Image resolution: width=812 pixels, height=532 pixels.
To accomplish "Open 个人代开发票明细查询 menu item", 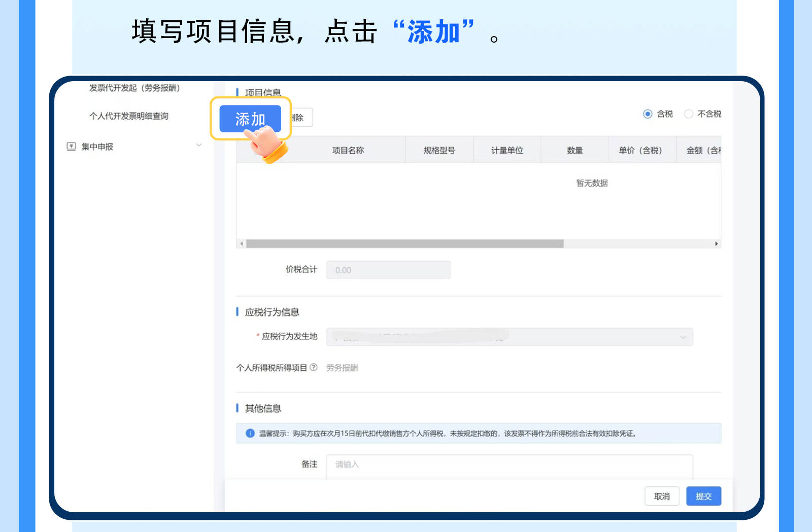I will 129,116.
